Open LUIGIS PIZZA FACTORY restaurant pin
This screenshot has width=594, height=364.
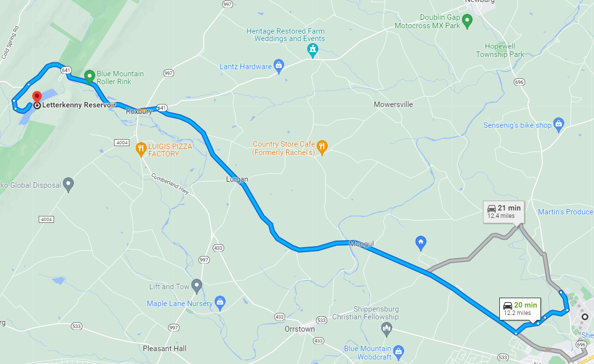141,150
